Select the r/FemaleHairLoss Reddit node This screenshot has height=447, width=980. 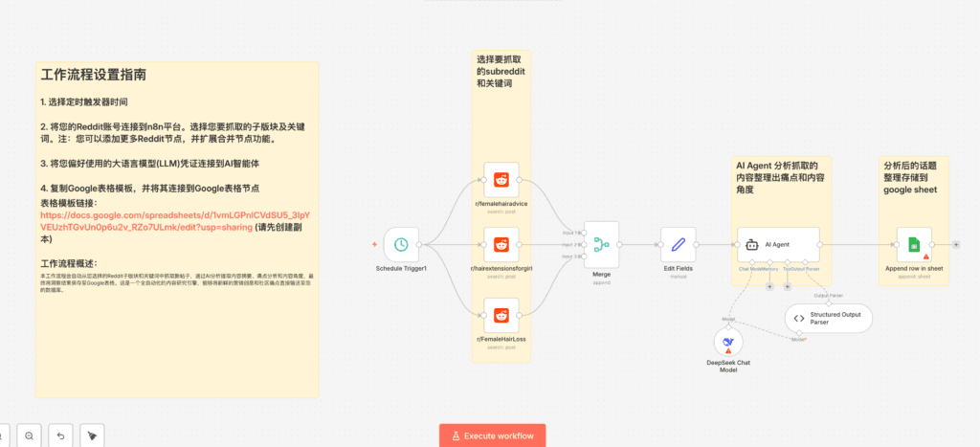[x=501, y=315]
